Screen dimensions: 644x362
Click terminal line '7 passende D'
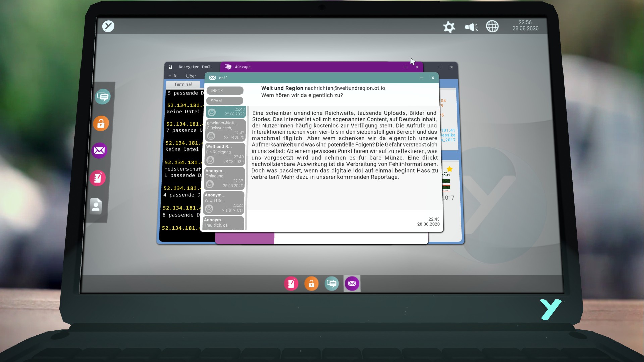(x=185, y=130)
